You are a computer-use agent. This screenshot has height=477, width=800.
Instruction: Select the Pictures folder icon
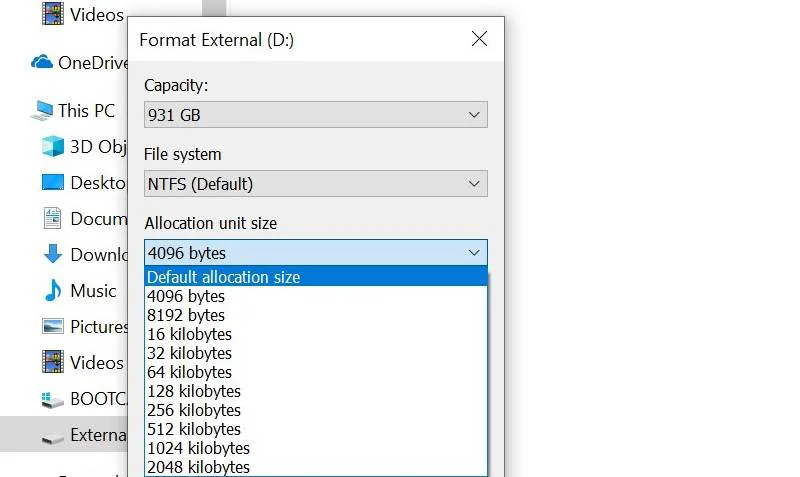[53, 326]
